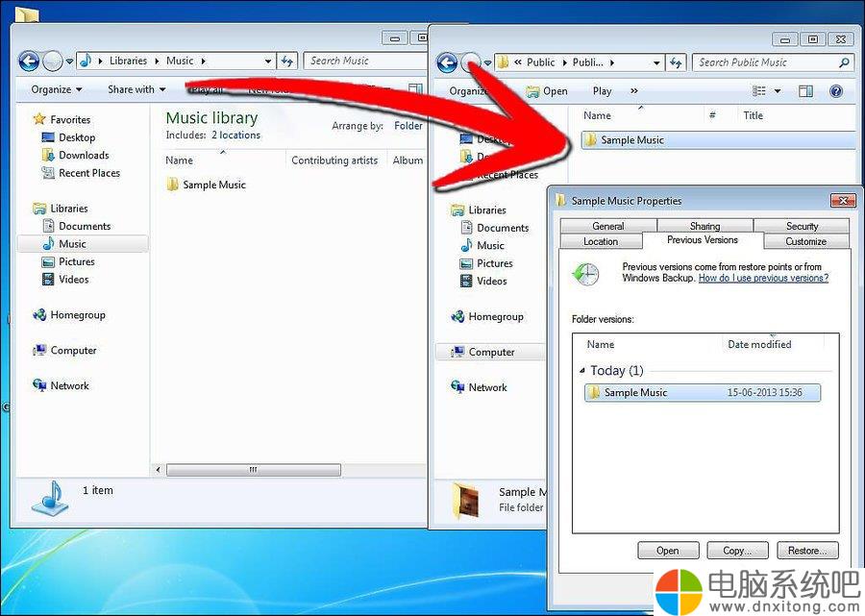Open Network in Public Music navigation pane
This screenshot has width=865, height=616.
click(480, 387)
